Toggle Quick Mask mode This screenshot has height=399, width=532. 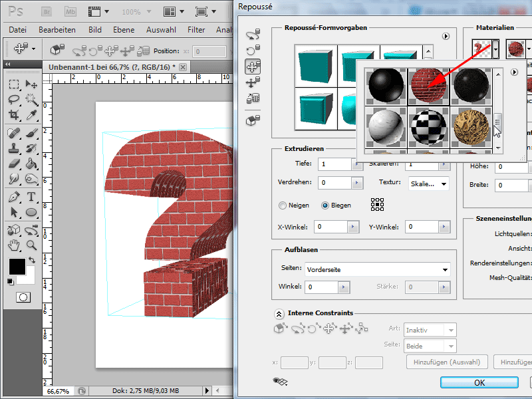(23, 297)
